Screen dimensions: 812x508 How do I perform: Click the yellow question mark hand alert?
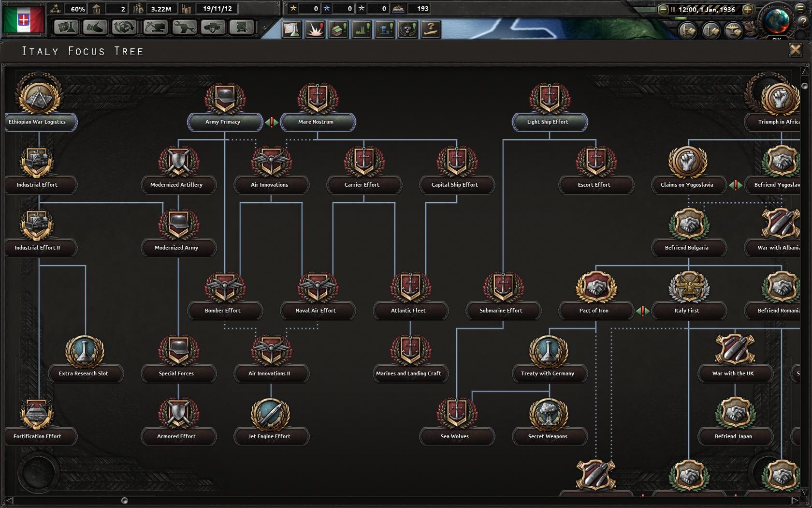(x=431, y=29)
